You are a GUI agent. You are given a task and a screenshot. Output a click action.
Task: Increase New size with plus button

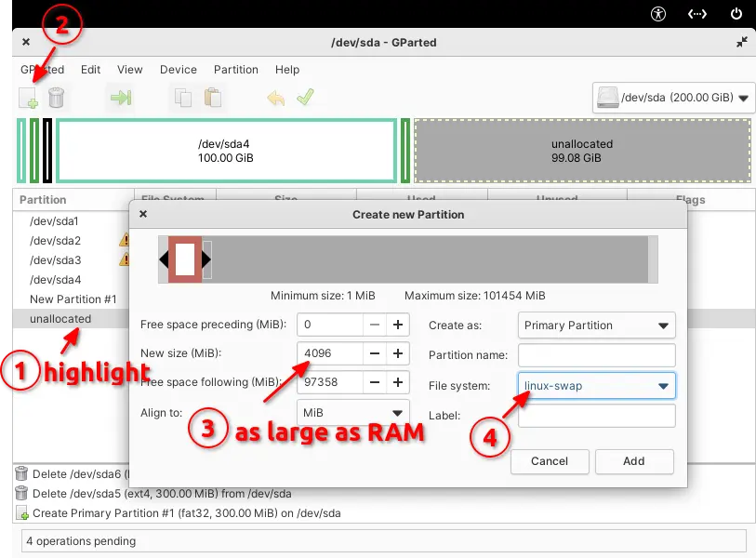pyautogui.click(x=398, y=353)
